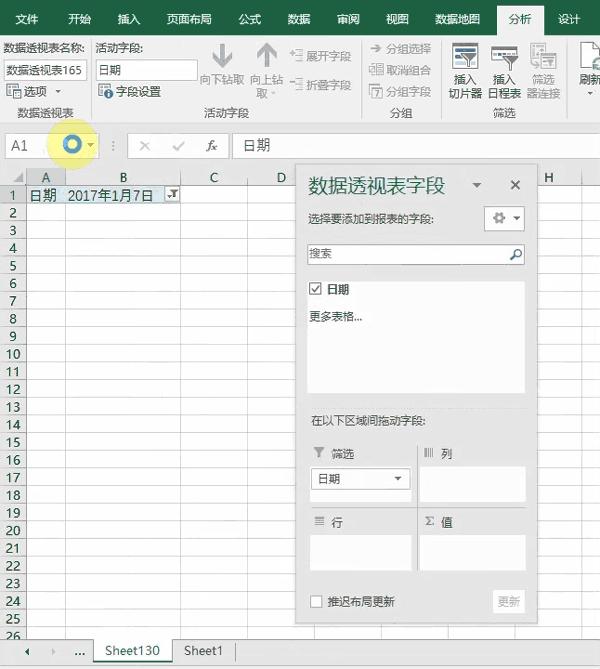600x669 pixels.
Task: Click the Rows (行) drop area
Action: (361, 553)
